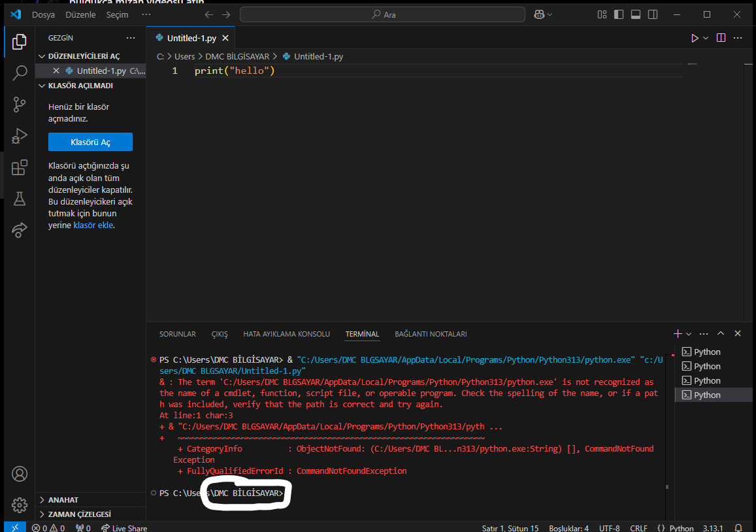Open the Seçim menu

coord(117,14)
